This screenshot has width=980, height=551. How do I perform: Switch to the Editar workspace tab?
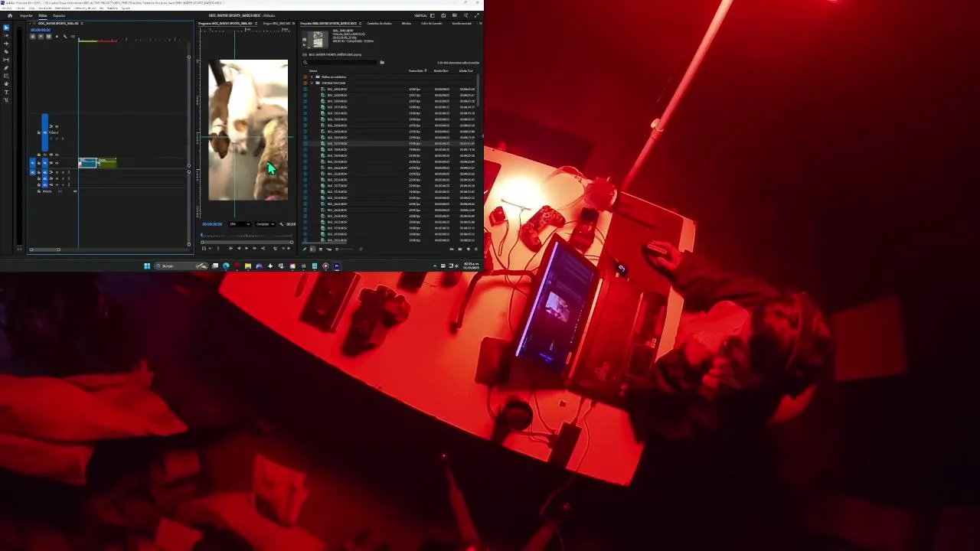(x=43, y=15)
